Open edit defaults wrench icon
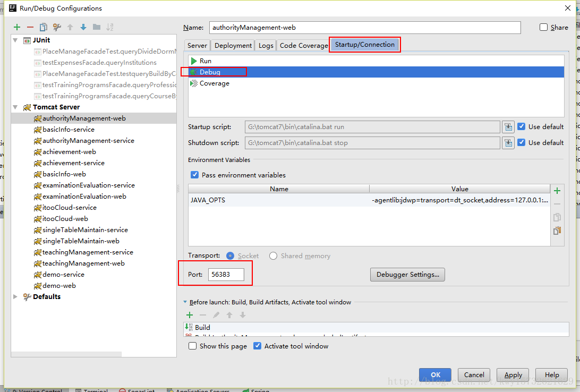Screen dimensions: 580x392 pyautogui.click(x=57, y=27)
